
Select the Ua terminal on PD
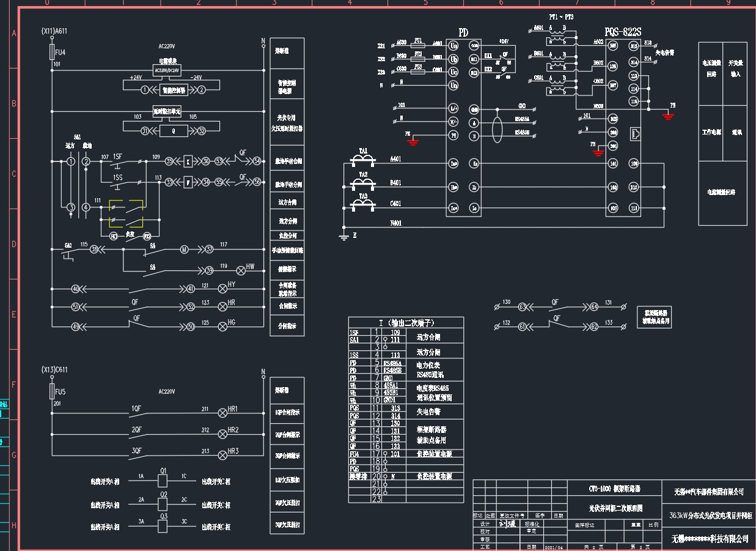pos(453,45)
